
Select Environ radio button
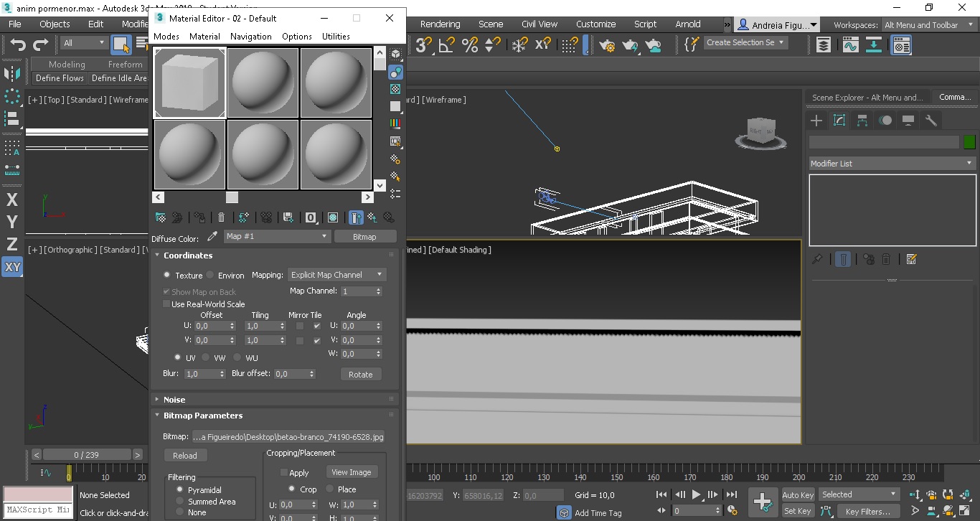click(210, 275)
